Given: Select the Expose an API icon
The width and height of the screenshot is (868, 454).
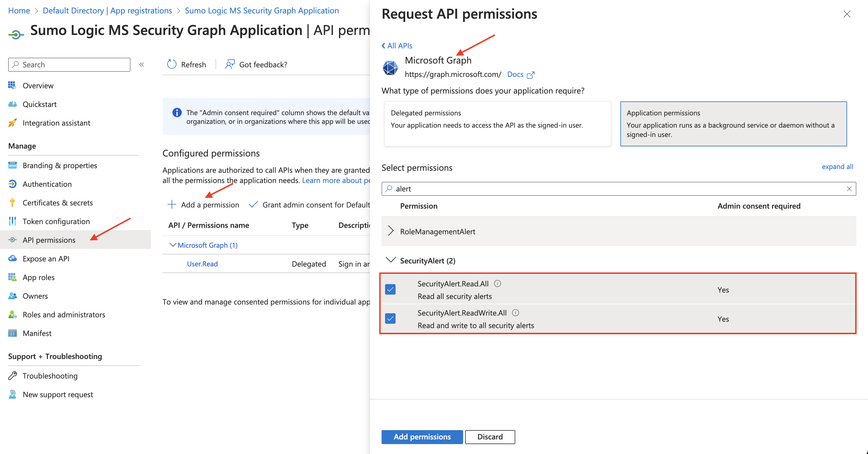Looking at the screenshot, I should pyautogui.click(x=12, y=258).
